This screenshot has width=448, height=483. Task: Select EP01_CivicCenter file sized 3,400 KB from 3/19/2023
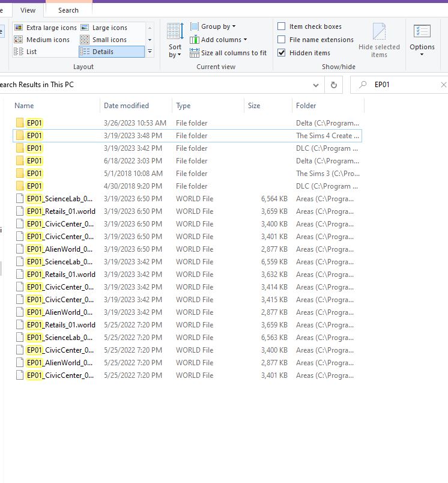click(187, 224)
